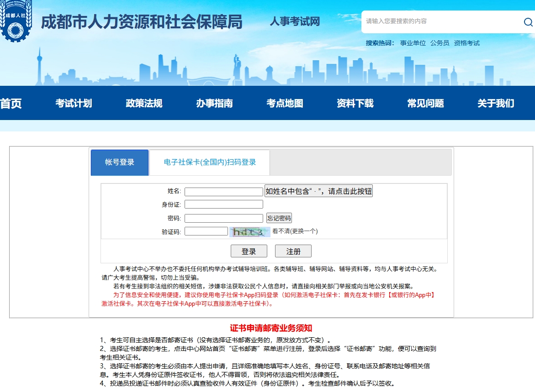Click the 姓名 input field
Screen dimensions: 535x392
(x=223, y=192)
